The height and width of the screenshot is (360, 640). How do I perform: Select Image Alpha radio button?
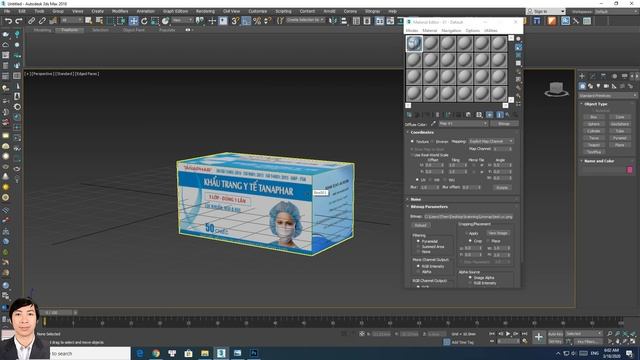pos(470,278)
